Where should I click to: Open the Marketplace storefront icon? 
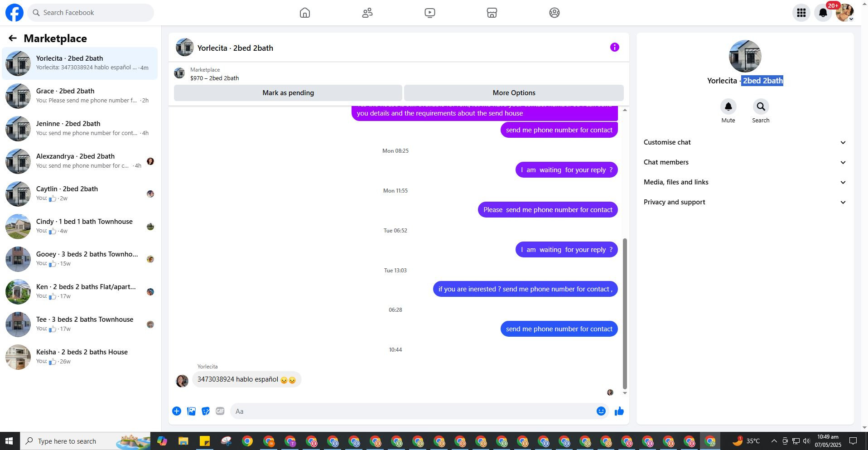tap(492, 13)
